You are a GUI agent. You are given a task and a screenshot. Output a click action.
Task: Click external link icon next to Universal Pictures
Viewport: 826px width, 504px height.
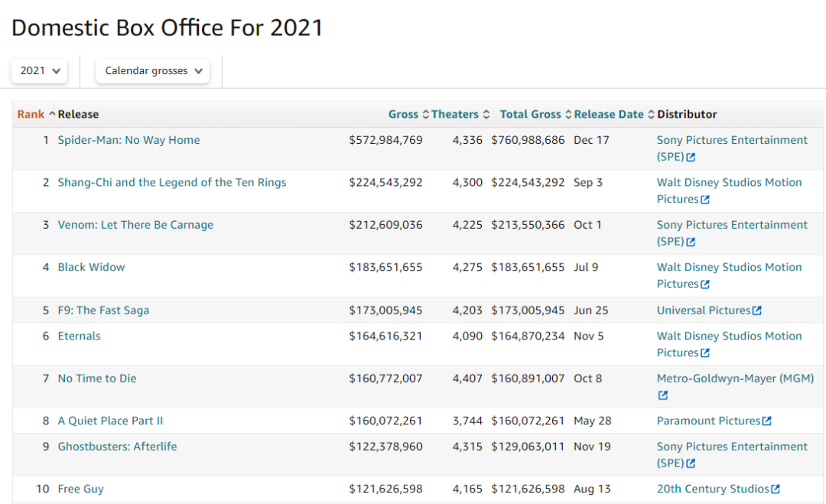757,311
